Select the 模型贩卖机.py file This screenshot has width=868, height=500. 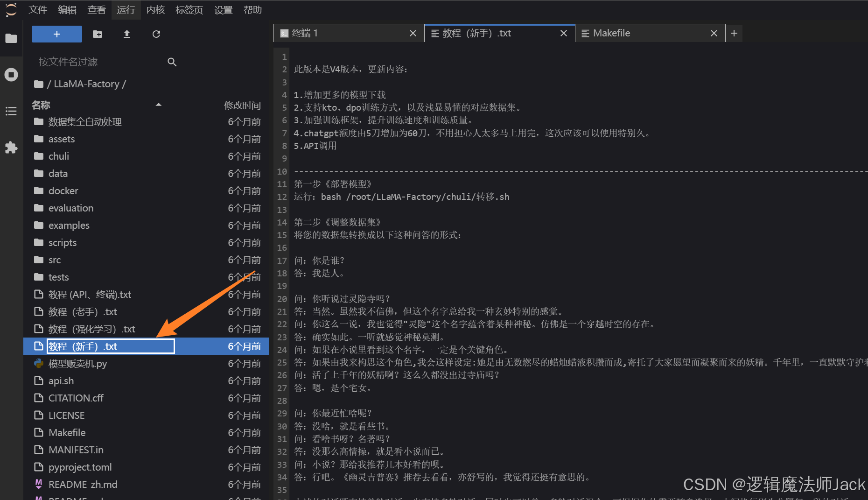tap(77, 364)
